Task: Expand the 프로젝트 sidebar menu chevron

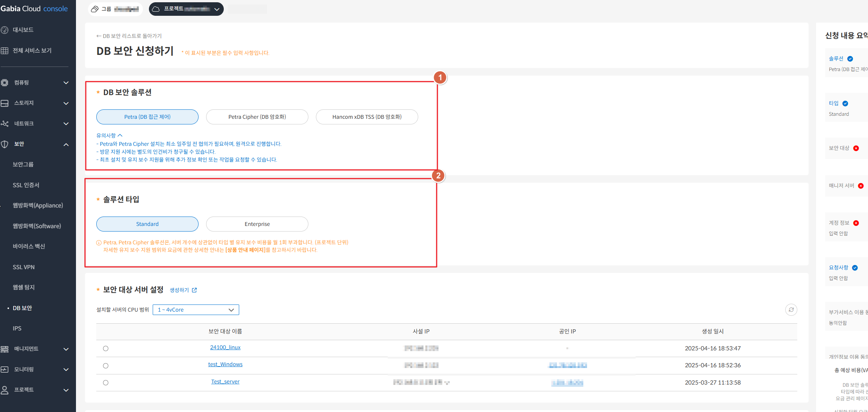Action: point(66,390)
